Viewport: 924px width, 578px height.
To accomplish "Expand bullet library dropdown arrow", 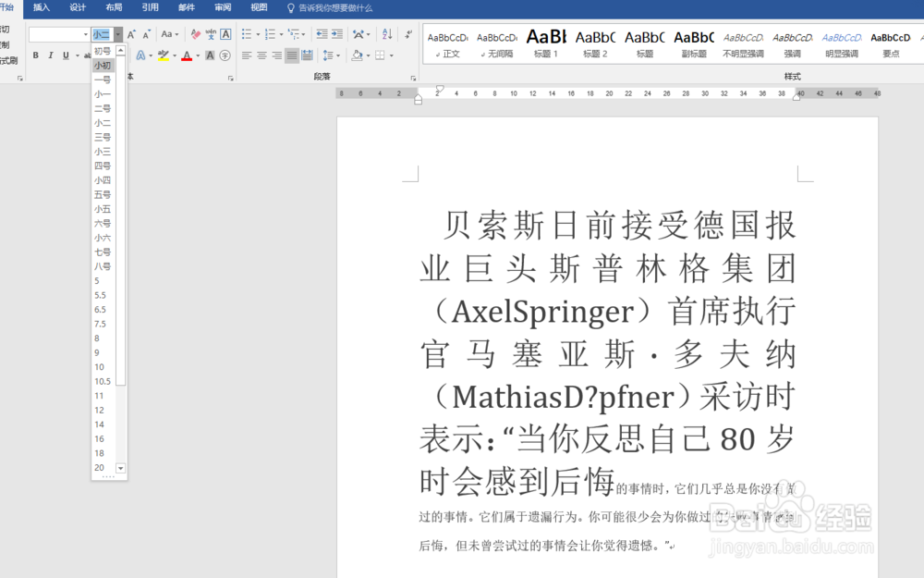I will click(258, 34).
